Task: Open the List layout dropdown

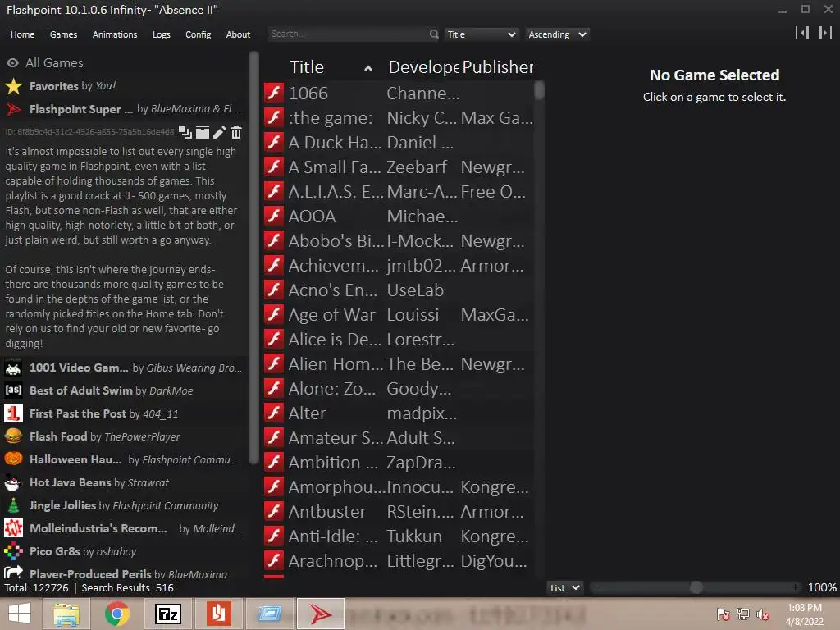Action: click(564, 587)
